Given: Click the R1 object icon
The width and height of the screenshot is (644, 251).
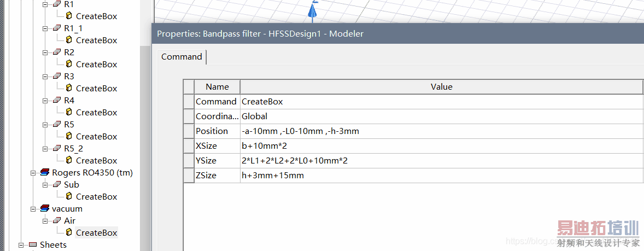Looking at the screenshot, I should tap(57, 4).
